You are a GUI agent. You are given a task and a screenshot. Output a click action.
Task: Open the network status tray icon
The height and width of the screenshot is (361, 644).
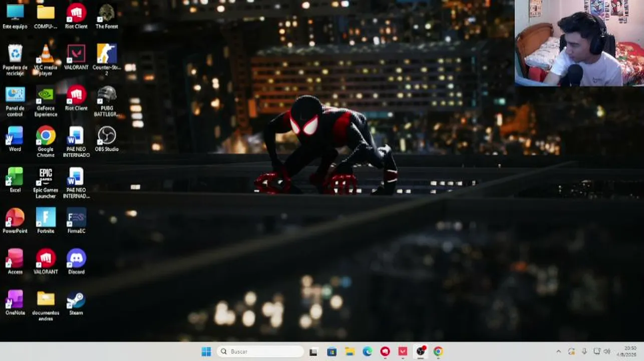[596, 351]
